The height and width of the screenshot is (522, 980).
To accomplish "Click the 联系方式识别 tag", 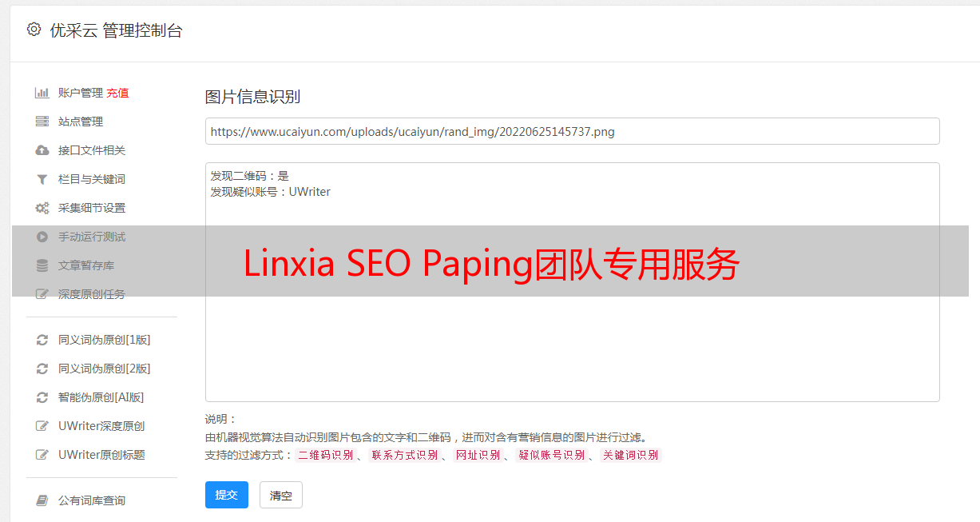I will 404,455.
